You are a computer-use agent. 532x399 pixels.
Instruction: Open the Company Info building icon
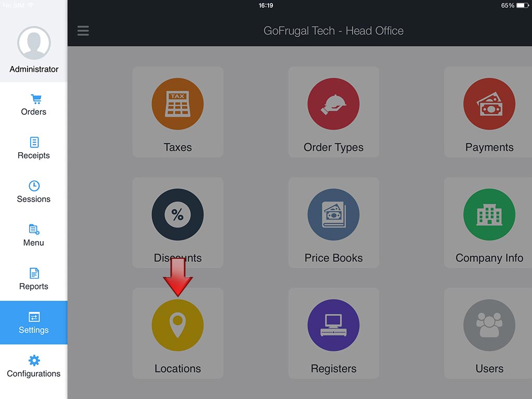(x=489, y=215)
